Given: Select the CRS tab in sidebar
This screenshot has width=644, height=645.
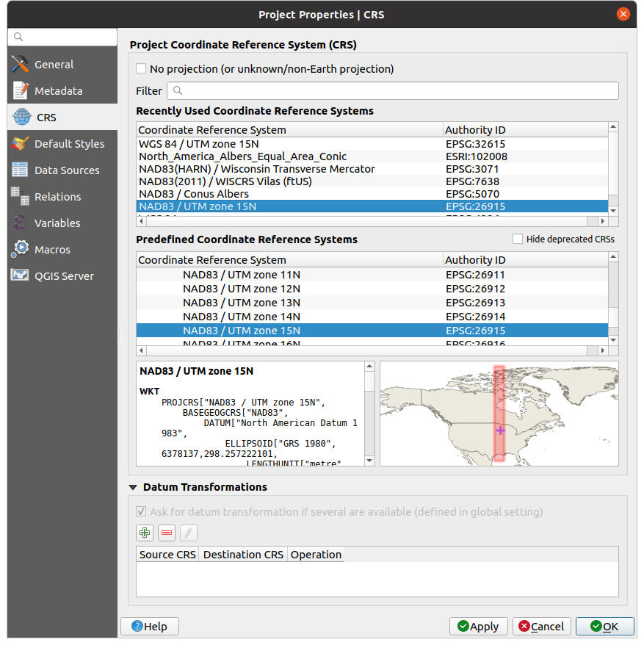Looking at the screenshot, I should pos(46,118).
